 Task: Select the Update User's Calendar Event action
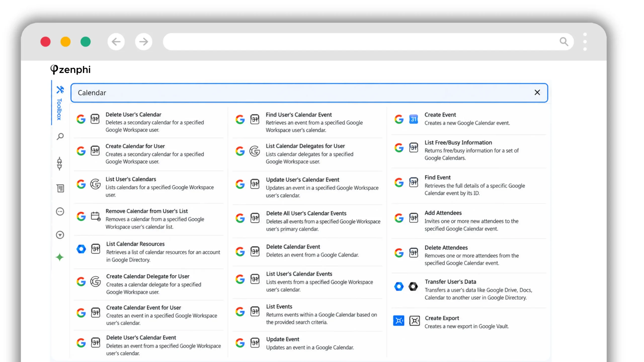[x=307, y=188]
